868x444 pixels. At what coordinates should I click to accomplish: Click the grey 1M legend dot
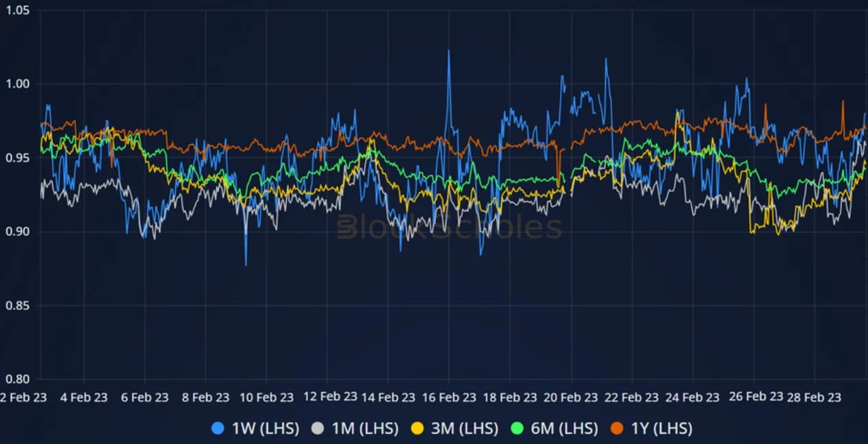coord(318,429)
